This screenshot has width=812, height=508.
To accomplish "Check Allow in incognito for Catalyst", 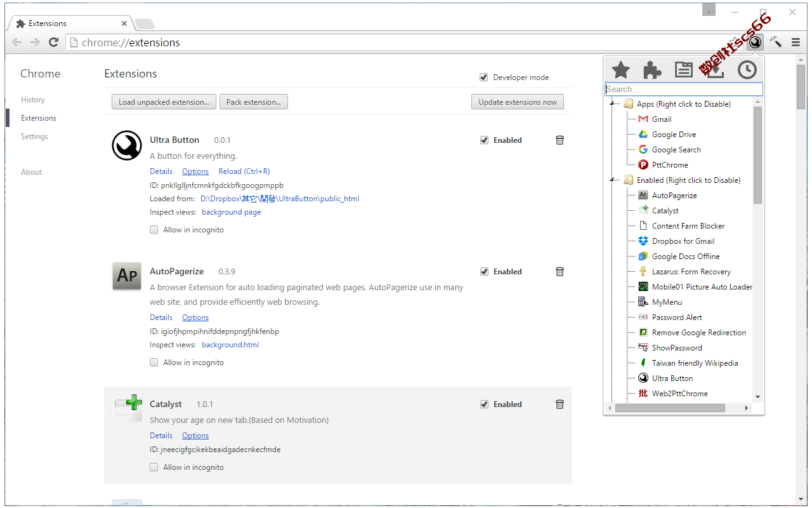I will point(154,467).
